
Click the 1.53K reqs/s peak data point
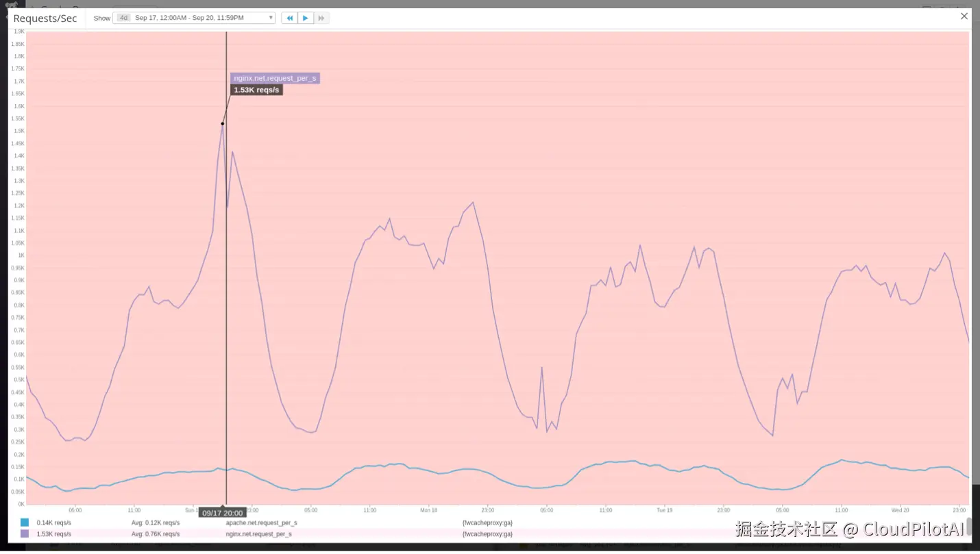(223, 124)
